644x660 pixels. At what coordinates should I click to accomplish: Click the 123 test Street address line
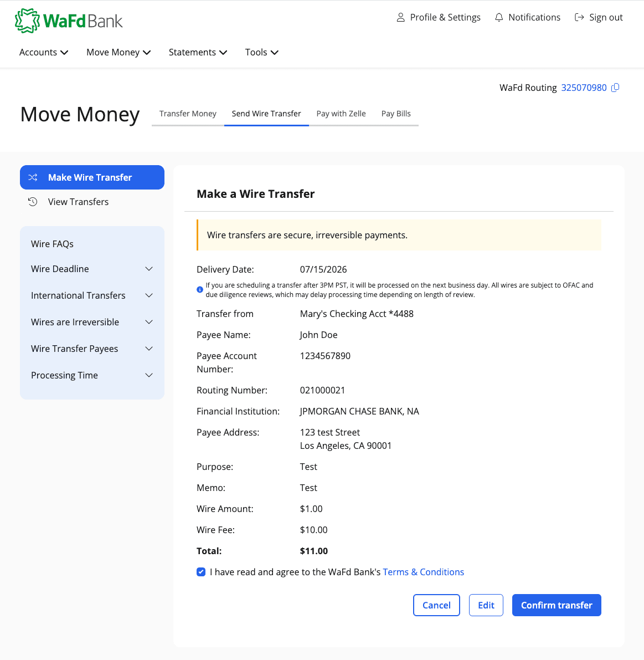click(x=330, y=432)
